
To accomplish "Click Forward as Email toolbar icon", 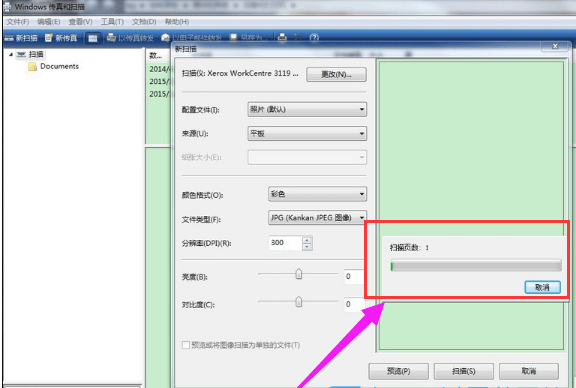I will pyautogui.click(x=191, y=38).
